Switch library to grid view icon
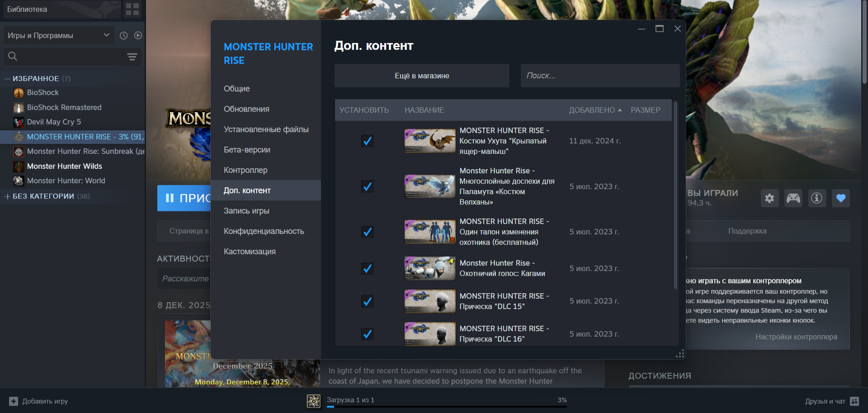Screen dimensions: 868x413 [x=132, y=9]
